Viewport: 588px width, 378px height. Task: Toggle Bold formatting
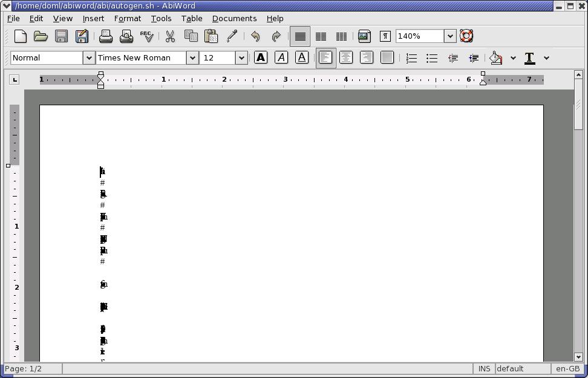[x=261, y=57]
